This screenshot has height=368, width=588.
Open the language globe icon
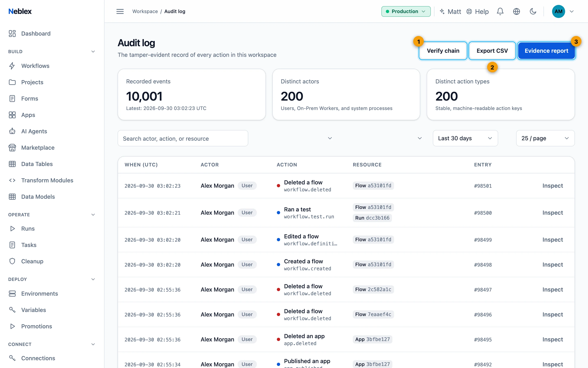(516, 11)
